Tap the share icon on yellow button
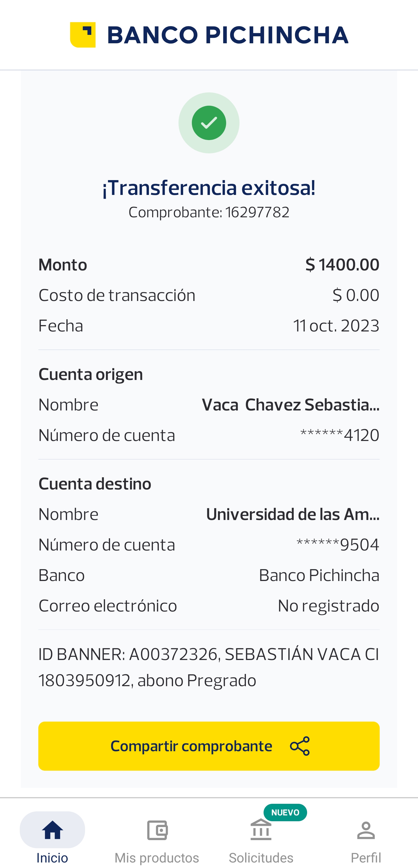 pos(300,746)
